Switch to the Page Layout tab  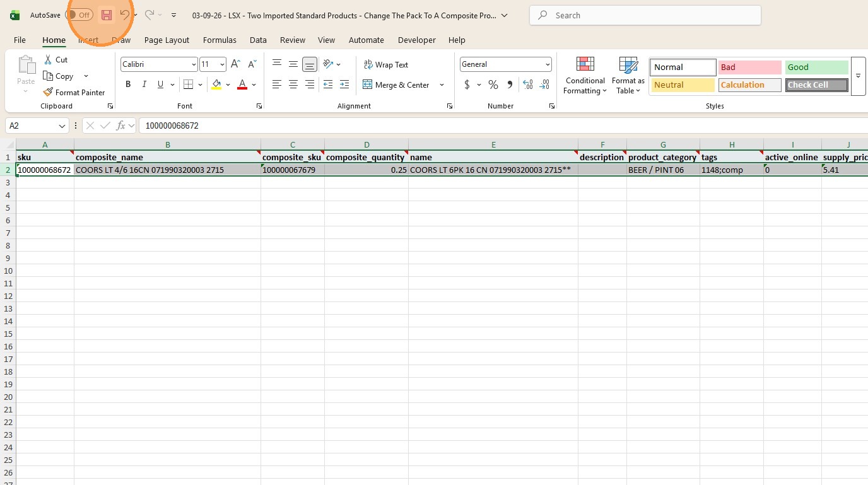click(167, 40)
